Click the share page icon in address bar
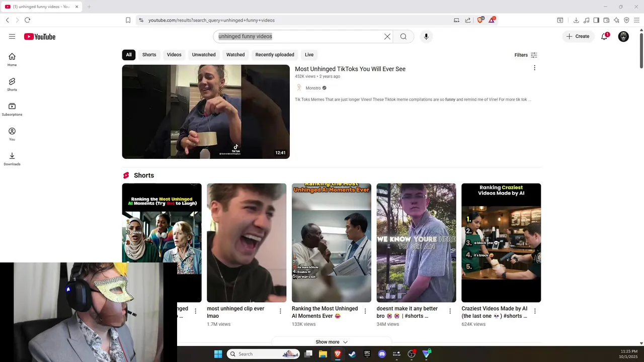Screen dimensions: 644x362 pos(468,20)
